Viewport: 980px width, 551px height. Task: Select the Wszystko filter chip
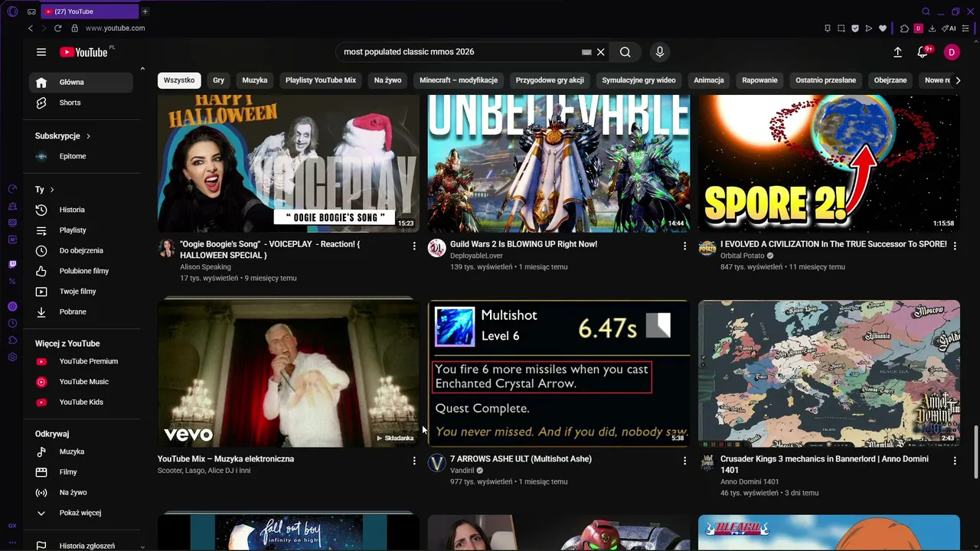[179, 80]
